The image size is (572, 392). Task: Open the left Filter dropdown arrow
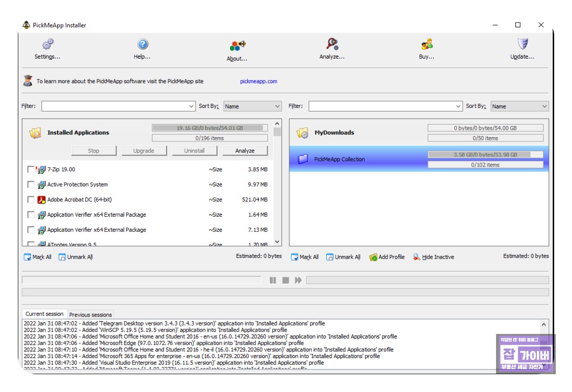191,106
